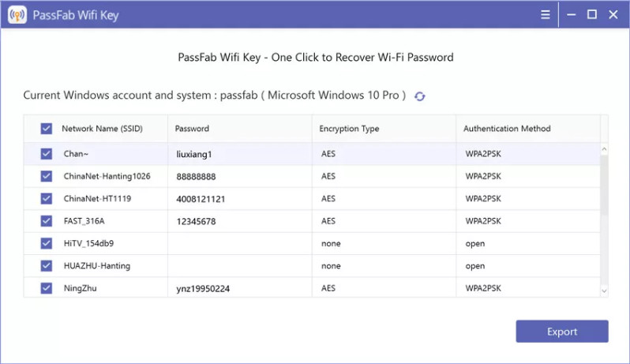Deselect the ChinaNet-HT1119 network checkbox

coord(47,198)
